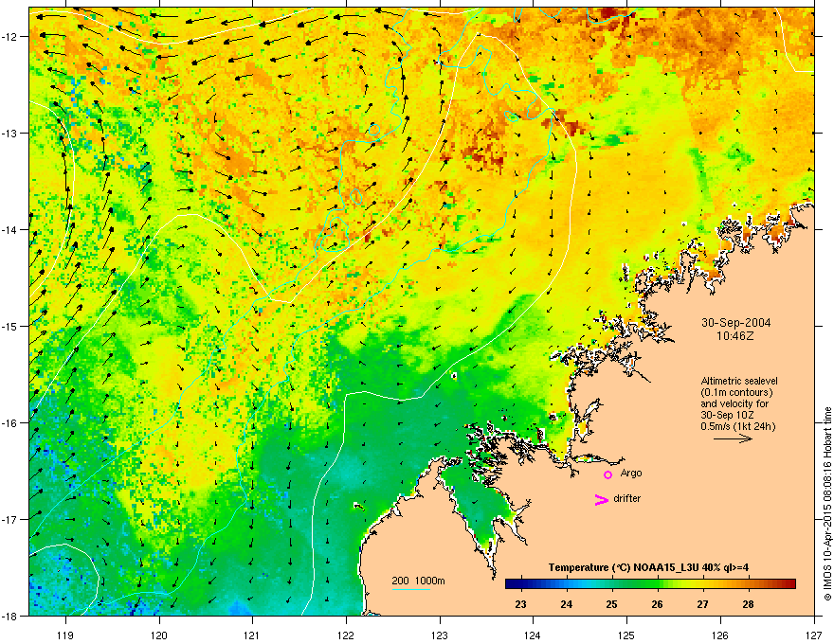
Task: Click latitude label -12 on left axis
Action: pyautogui.click(x=9, y=37)
